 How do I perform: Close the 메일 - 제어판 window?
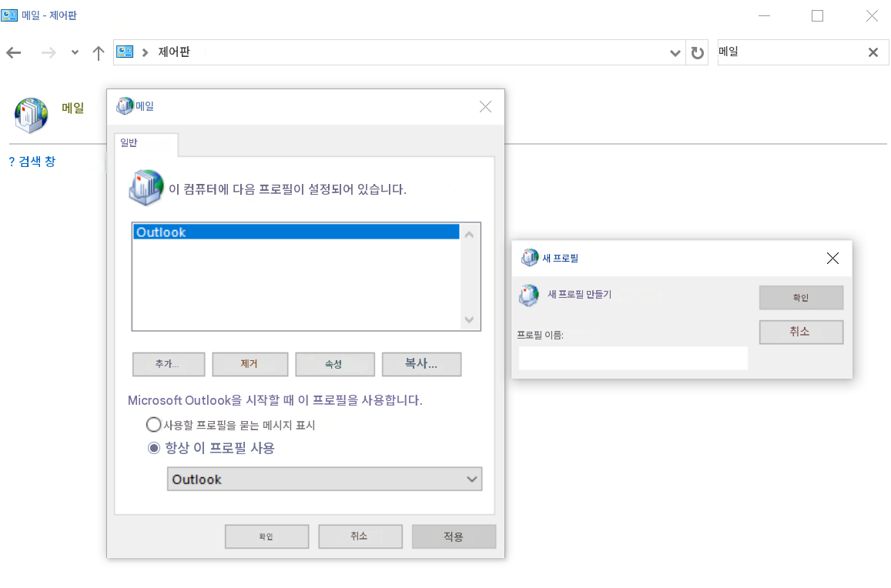[x=872, y=16]
